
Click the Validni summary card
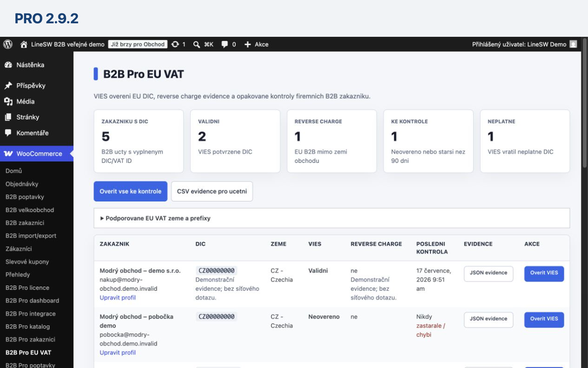coord(235,141)
